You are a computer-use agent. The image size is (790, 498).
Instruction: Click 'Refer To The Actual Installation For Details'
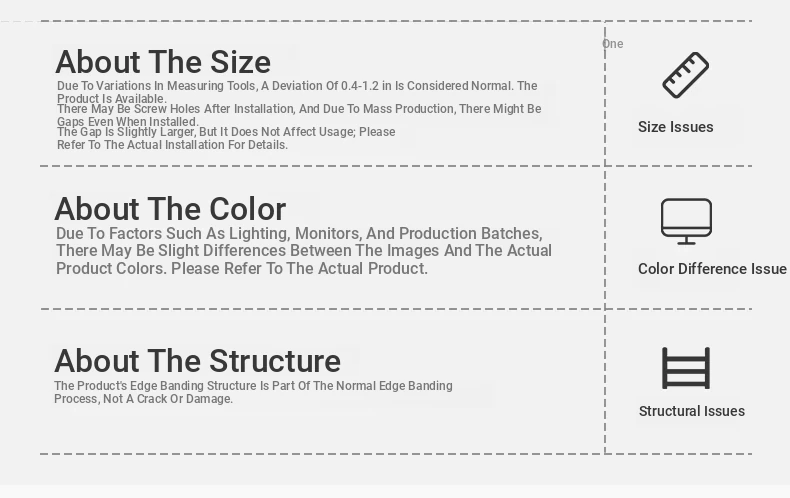(x=172, y=145)
